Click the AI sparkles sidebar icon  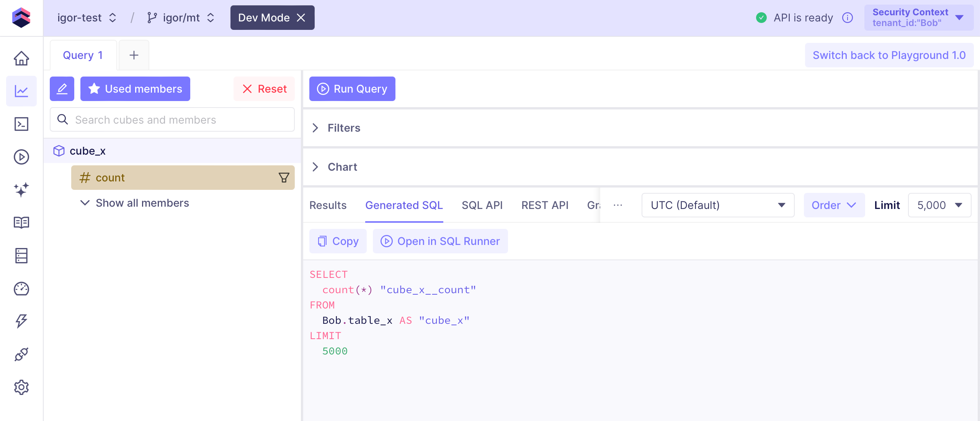pyautogui.click(x=21, y=189)
